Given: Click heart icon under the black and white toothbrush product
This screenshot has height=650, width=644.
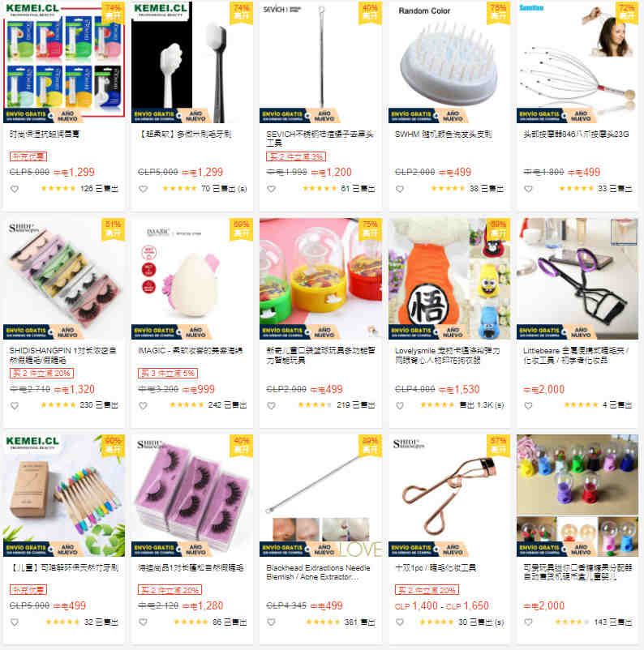Looking at the screenshot, I should pyautogui.click(x=144, y=189).
